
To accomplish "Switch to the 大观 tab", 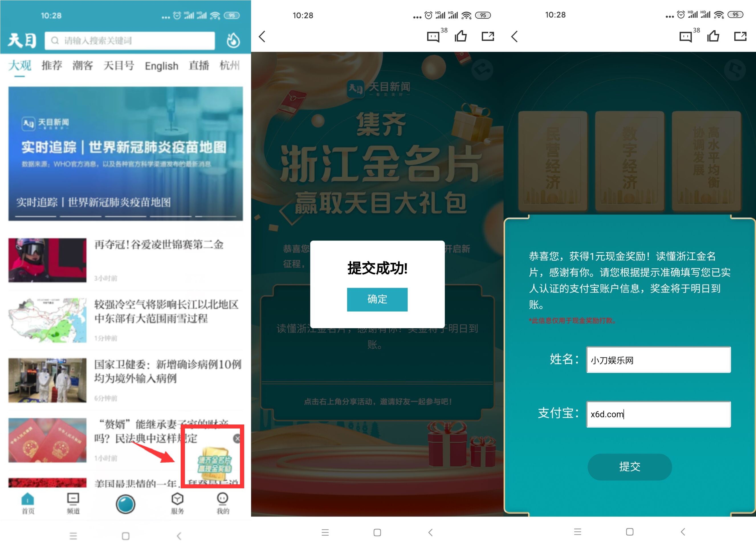I will pos(20,66).
